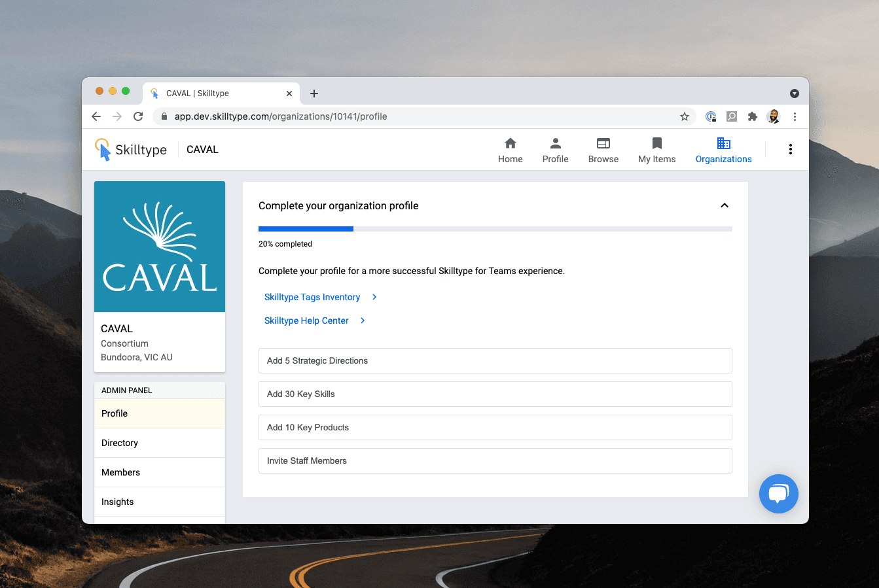Switch to the CAVAL | Skilltype browser tab
Viewport: 879px width, 588px height.
(221, 94)
